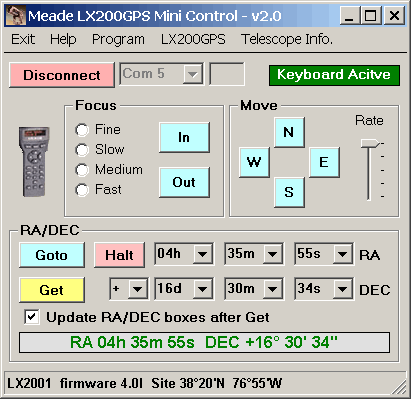Minimize the Mini Control window
The image size is (411, 399).
(x=349, y=16)
